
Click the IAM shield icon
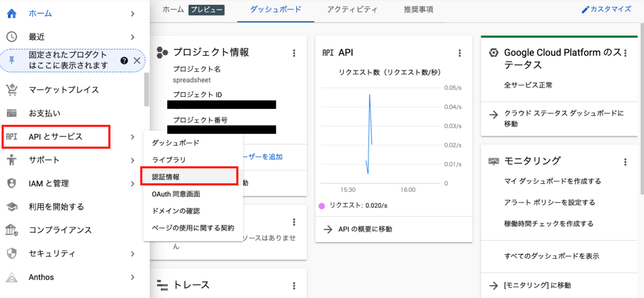click(12, 184)
